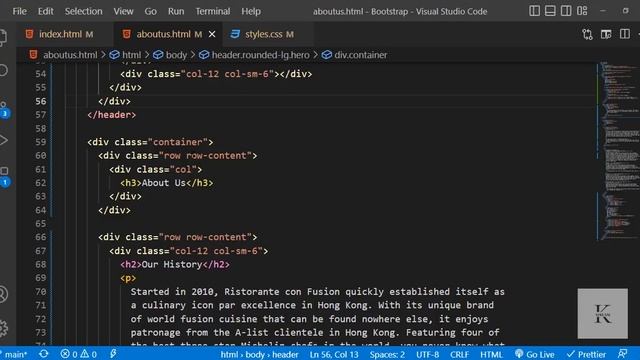This screenshot has width=640, height=360.
Task: Click "patronage from the A-list" on line 73
Action: click(200, 333)
